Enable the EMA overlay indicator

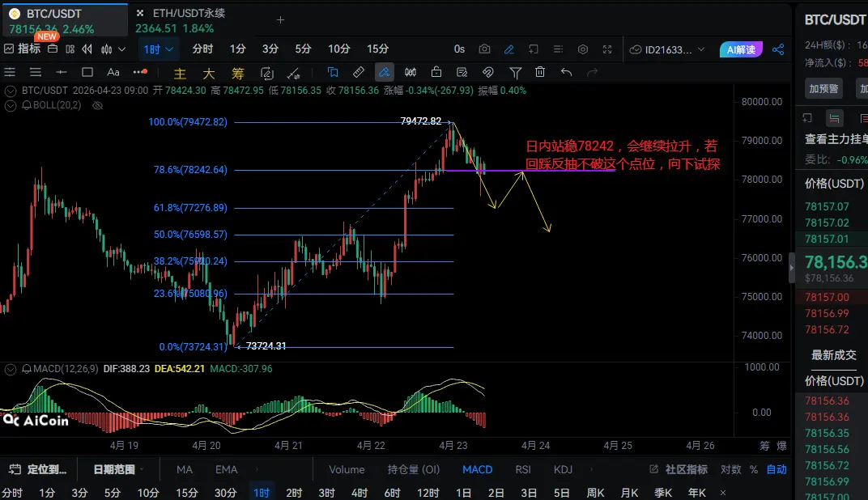[227, 469]
